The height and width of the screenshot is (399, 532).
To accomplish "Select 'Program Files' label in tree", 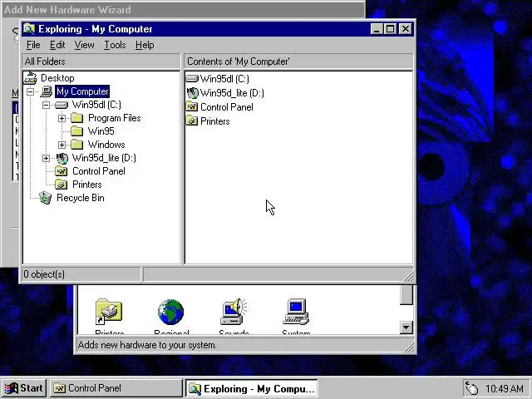I will (x=115, y=118).
